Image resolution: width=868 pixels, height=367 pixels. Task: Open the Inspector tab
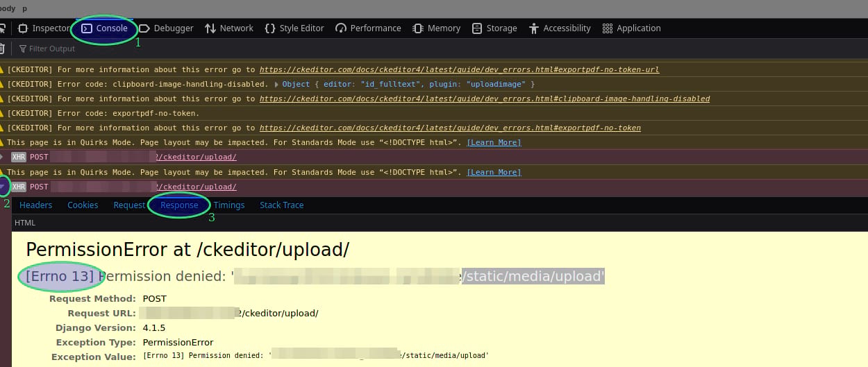44,28
